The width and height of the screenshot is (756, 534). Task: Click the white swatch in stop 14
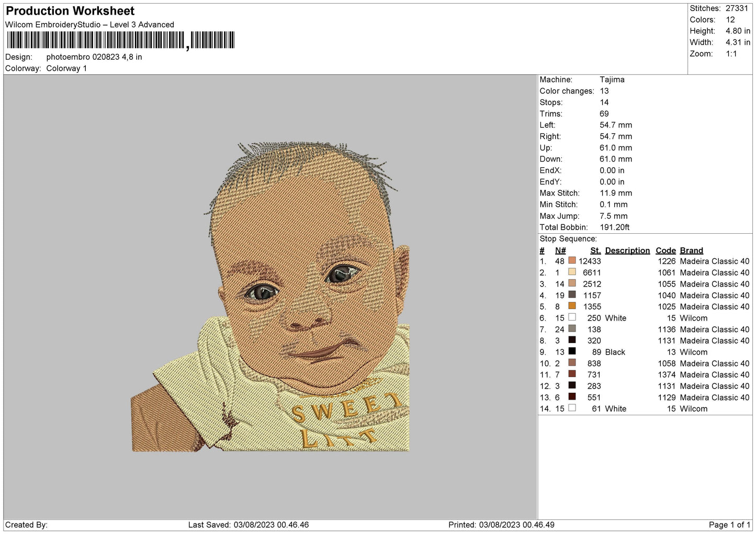click(x=572, y=408)
